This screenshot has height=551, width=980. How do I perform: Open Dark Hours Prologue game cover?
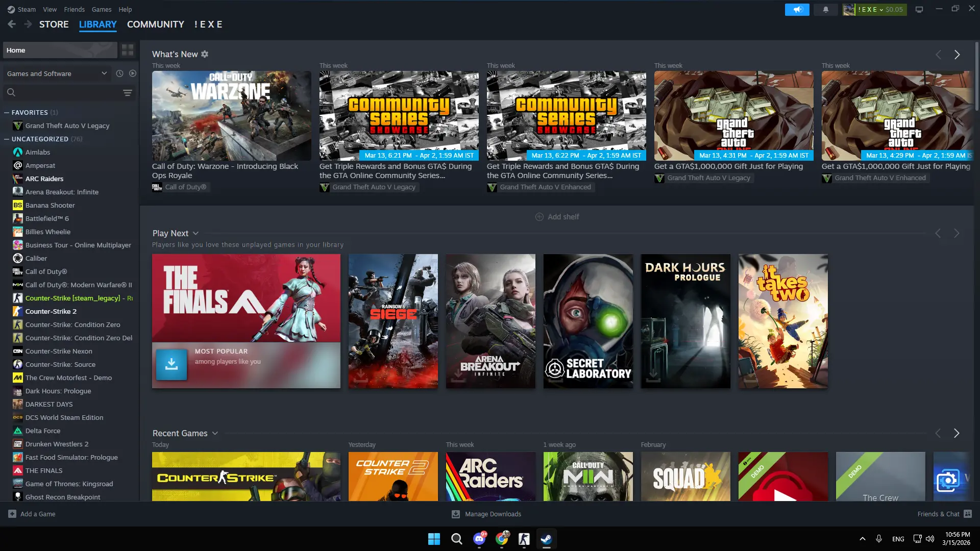685,321
